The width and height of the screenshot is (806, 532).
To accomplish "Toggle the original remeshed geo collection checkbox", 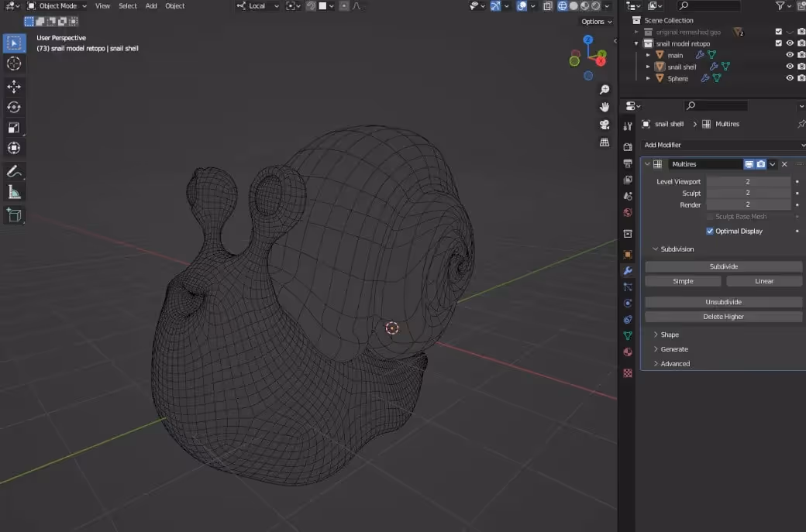I will 778,31.
